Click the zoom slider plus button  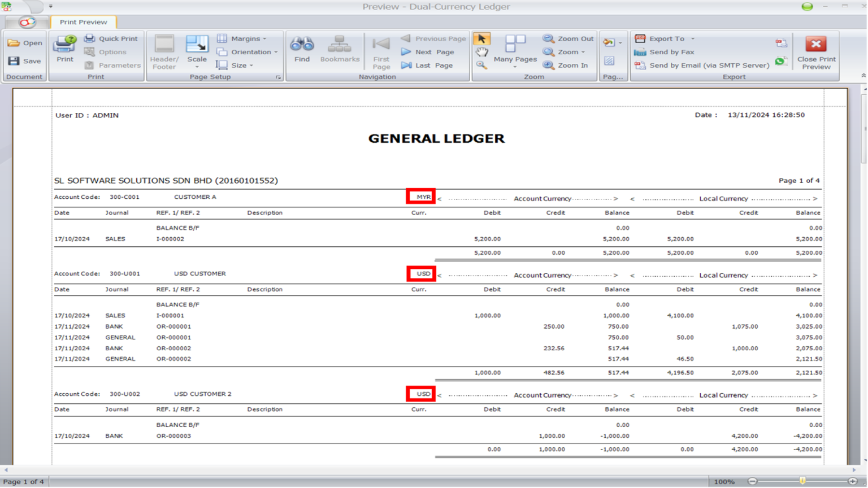pyautogui.click(x=853, y=481)
